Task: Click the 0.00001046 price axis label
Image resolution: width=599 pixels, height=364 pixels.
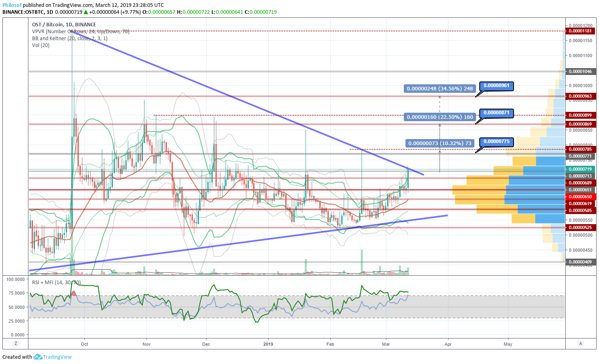Action: (x=580, y=71)
